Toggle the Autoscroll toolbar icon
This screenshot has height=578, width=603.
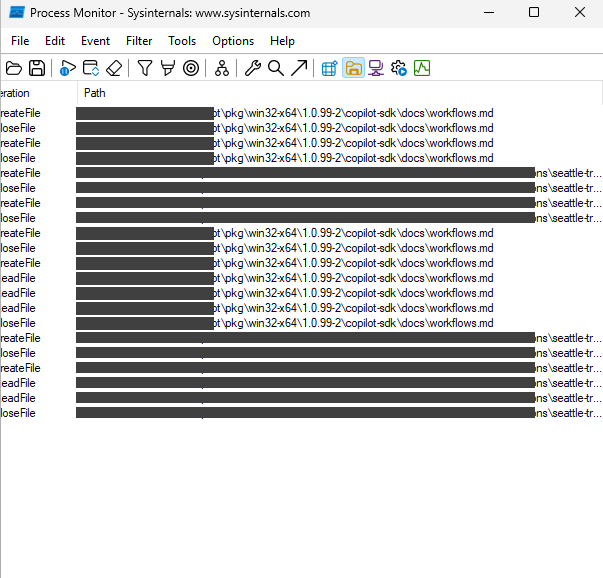coord(91,68)
